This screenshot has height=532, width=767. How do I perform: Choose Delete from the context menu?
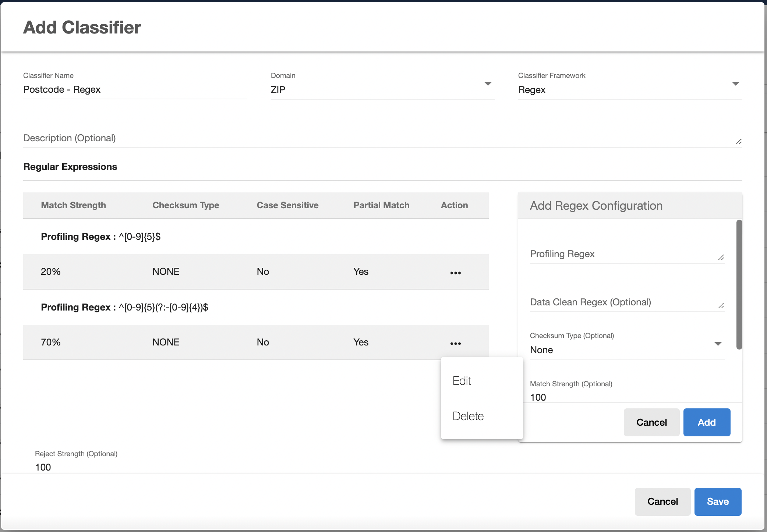click(468, 416)
